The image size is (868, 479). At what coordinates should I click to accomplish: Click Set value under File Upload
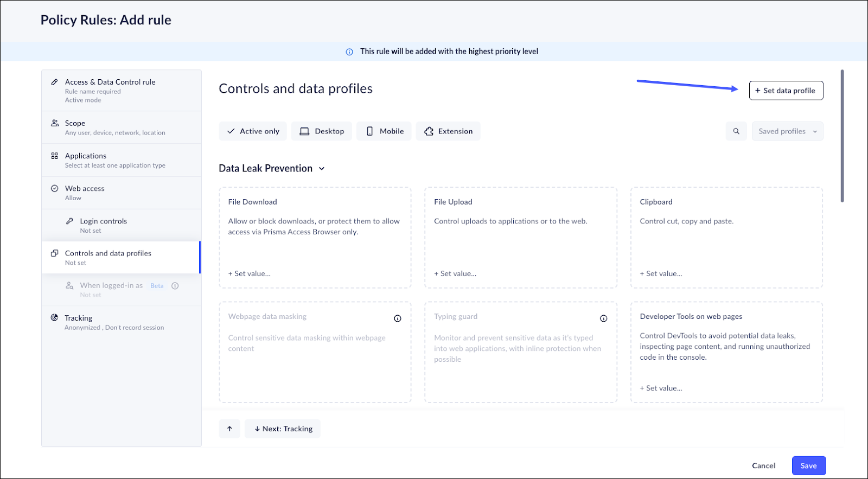(x=455, y=274)
